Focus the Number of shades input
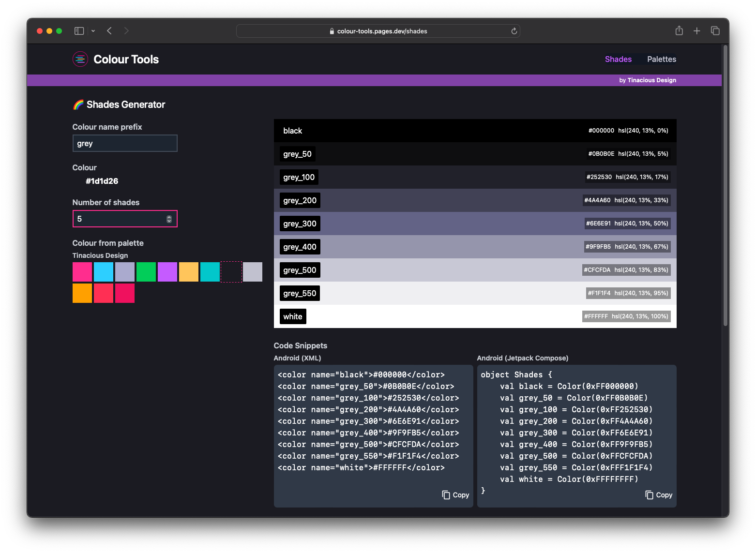The height and width of the screenshot is (553, 756). (125, 219)
